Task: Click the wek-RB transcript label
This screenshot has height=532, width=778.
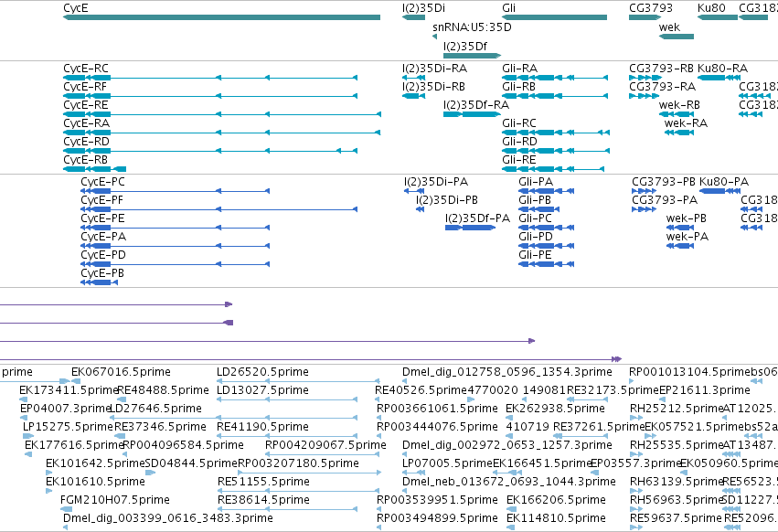Action: (679, 105)
